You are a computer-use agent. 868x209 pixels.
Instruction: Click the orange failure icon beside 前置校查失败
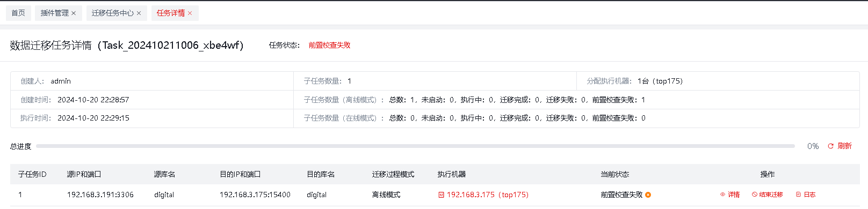648,195
